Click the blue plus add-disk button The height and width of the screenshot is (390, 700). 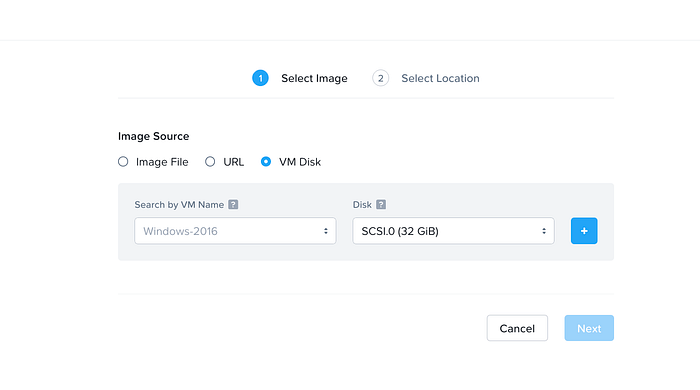click(x=584, y=231)
